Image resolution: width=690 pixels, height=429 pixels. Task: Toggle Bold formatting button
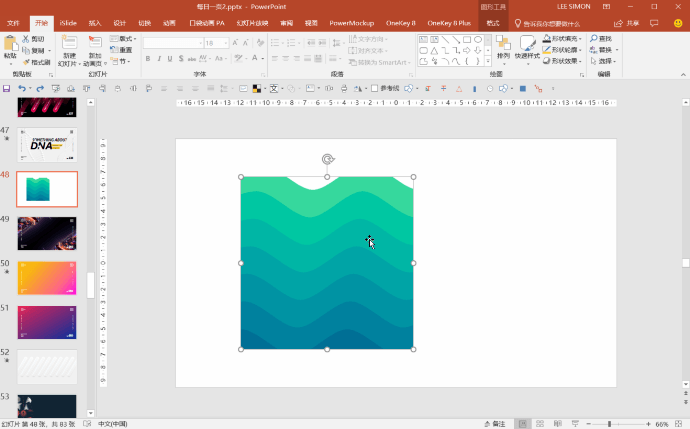pyautogui.click(x=148, y=59)
